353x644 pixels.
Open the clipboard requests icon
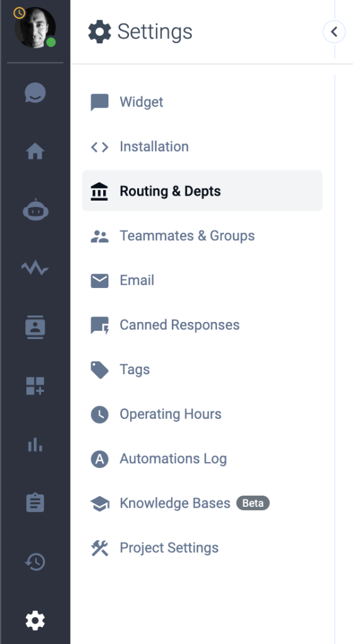pos(35,502)
